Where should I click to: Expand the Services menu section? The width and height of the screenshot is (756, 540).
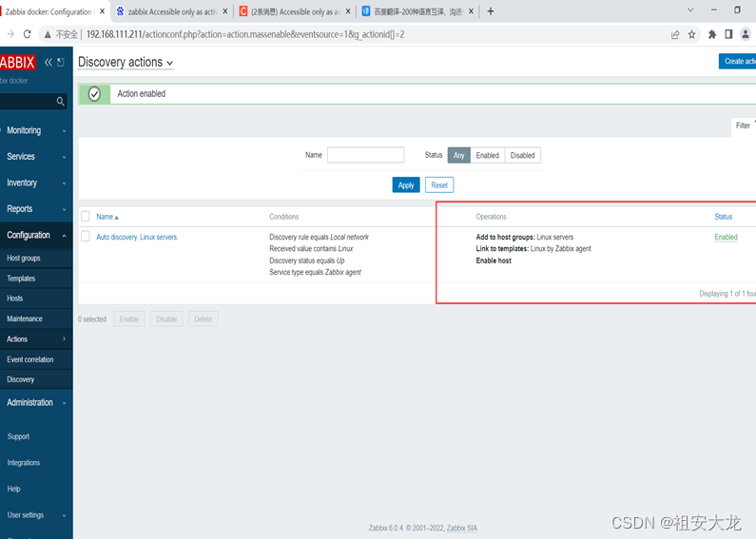pos(36,157)
